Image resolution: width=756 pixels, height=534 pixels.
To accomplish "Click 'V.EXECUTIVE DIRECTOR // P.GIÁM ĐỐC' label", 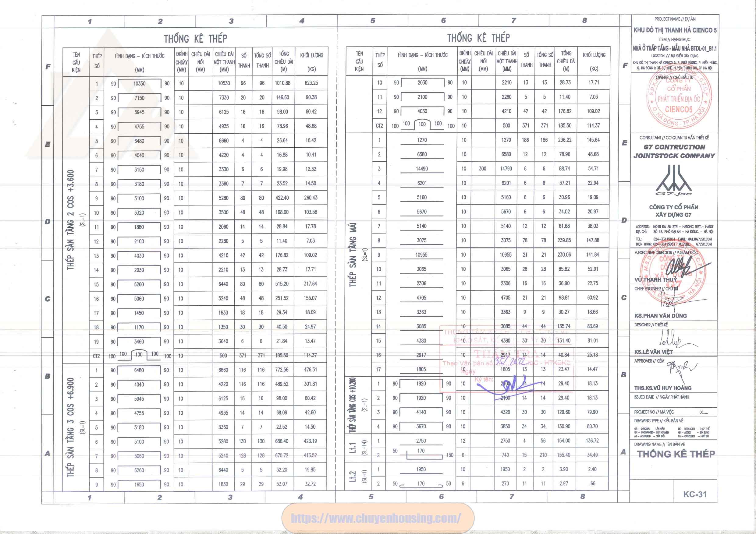I will [x=666, y=253].
